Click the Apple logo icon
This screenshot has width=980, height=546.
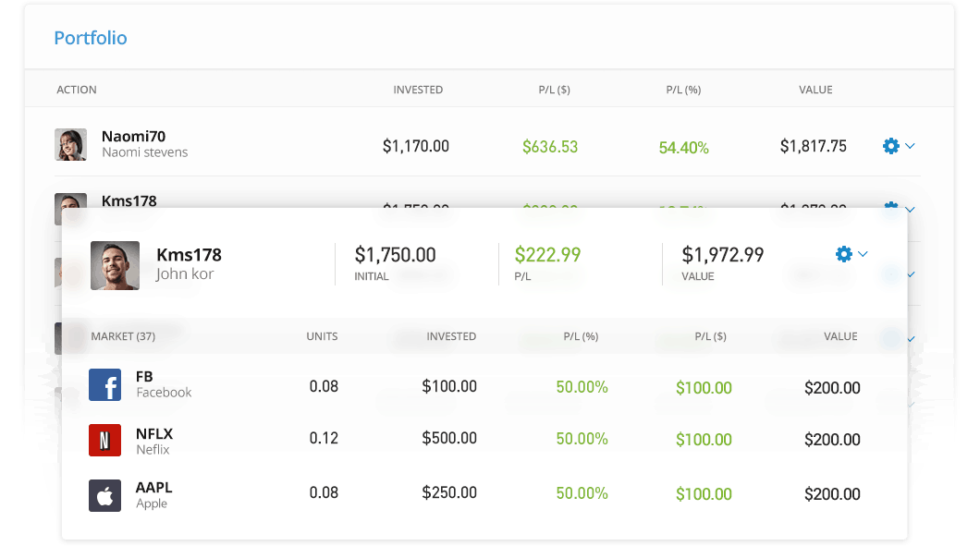coord(104,495)
